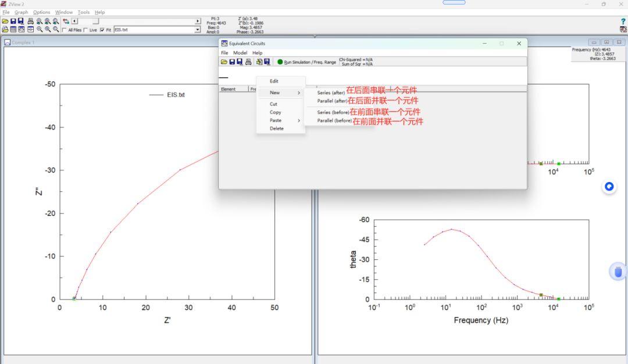Screen dimensions: 628x364
Task: Click Run Simulation / Freq. Range button
Action: click(x=306, y=62)
